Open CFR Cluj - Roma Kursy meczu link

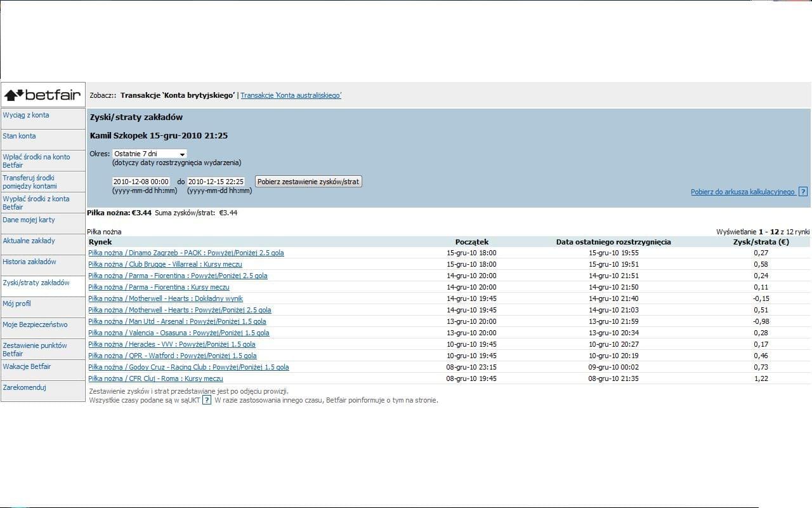(155, 378)
